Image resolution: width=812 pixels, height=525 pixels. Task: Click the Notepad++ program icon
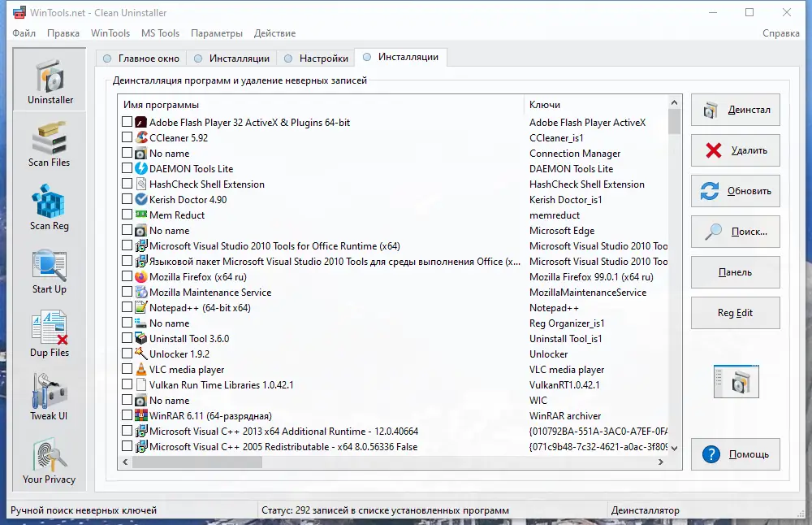(x=140, y=307)
